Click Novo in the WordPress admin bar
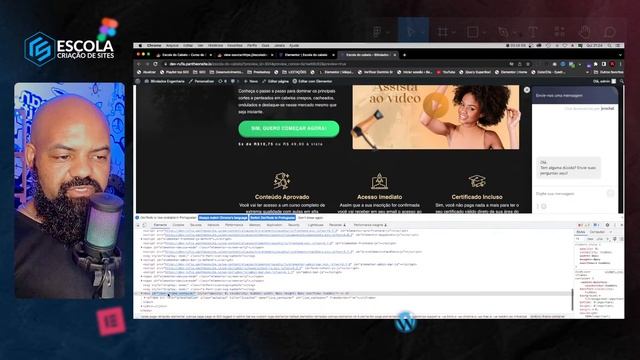The height and width of the screenshot is (360, 640). pyautogui.click(x=251, y=81)
